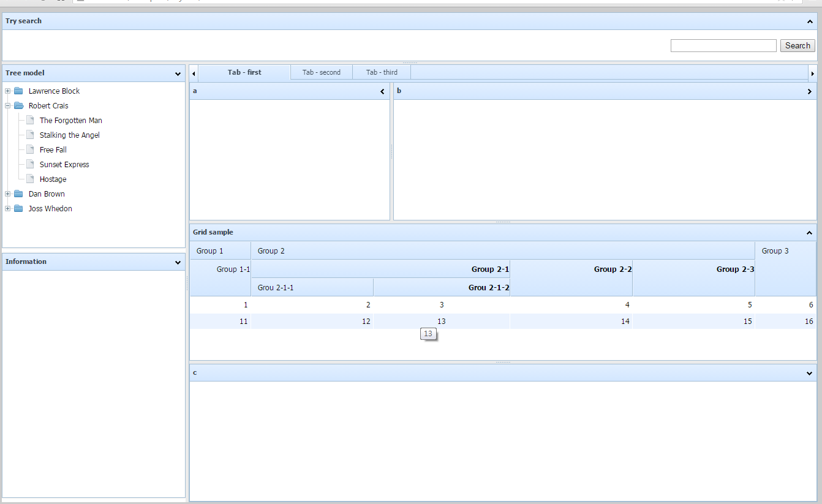Click the right tab scroll arrow

coord(813,72)
